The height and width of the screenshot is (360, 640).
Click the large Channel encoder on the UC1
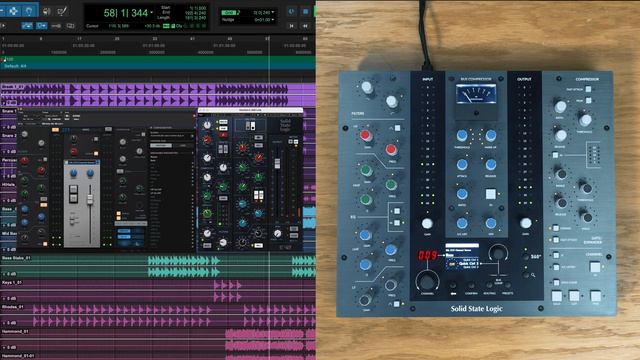(x=427, y=281)
